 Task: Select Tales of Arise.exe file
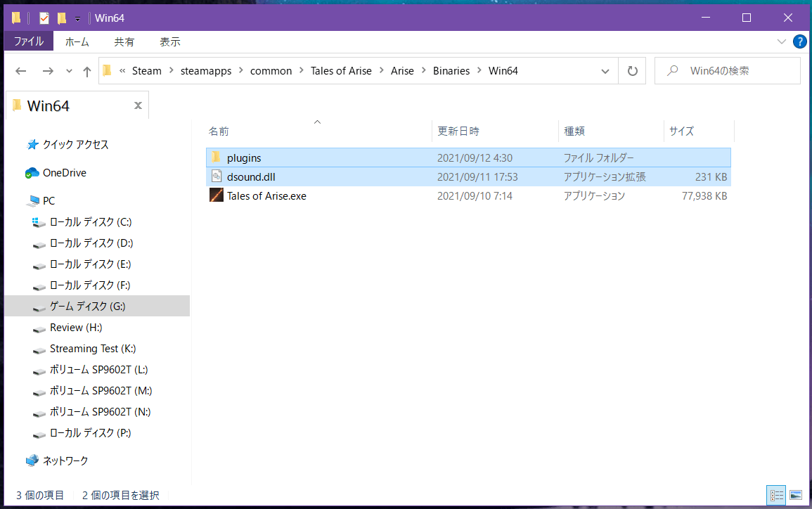tap(468, 195)
